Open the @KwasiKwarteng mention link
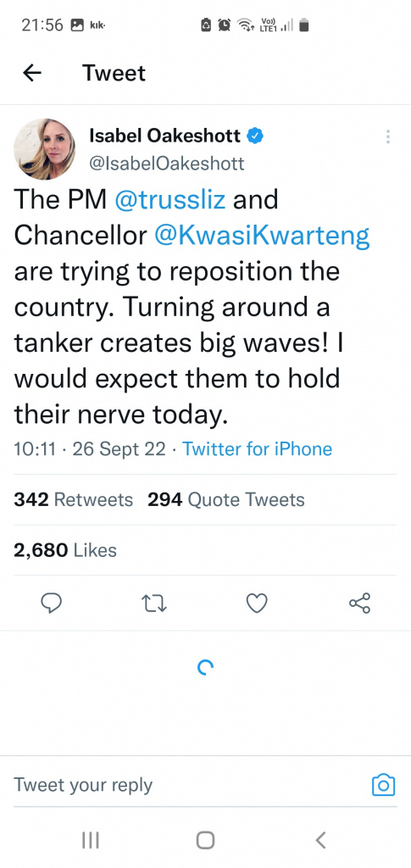 (x=262, y=236)
